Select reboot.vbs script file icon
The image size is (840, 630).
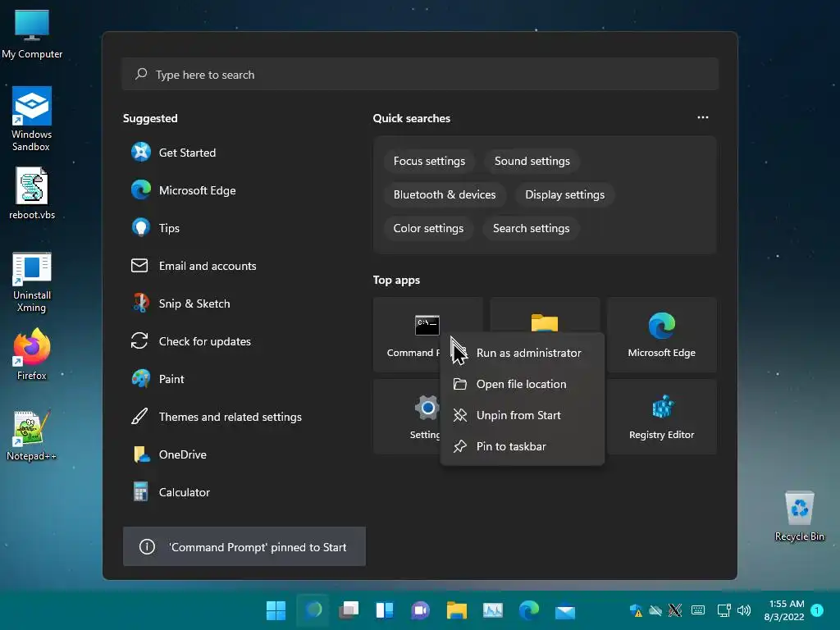(x=32, y=193)
